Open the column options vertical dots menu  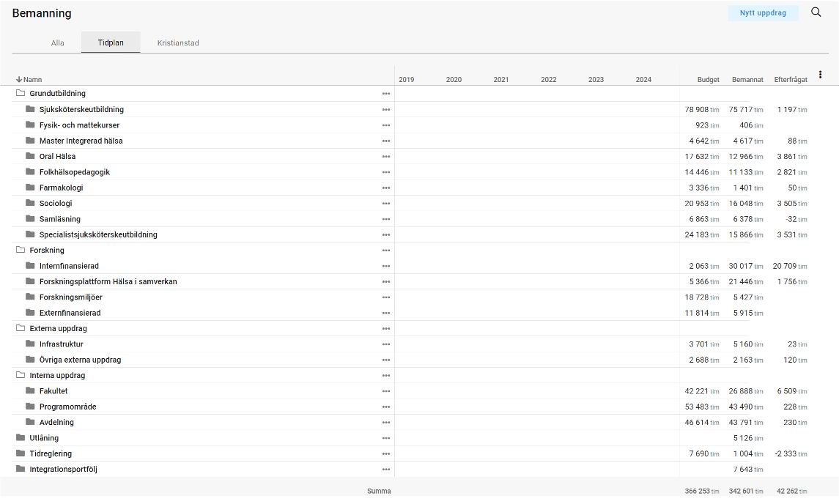(820, 75)
